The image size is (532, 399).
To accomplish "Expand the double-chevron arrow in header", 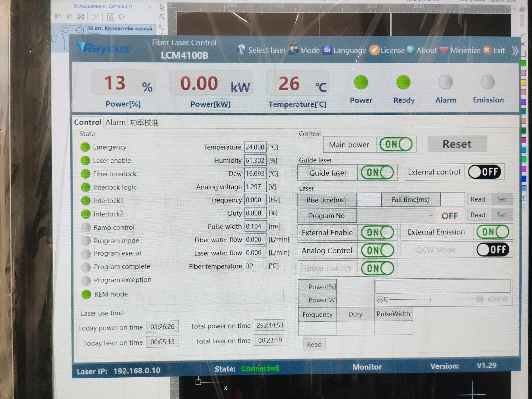I will click(515, 51).
